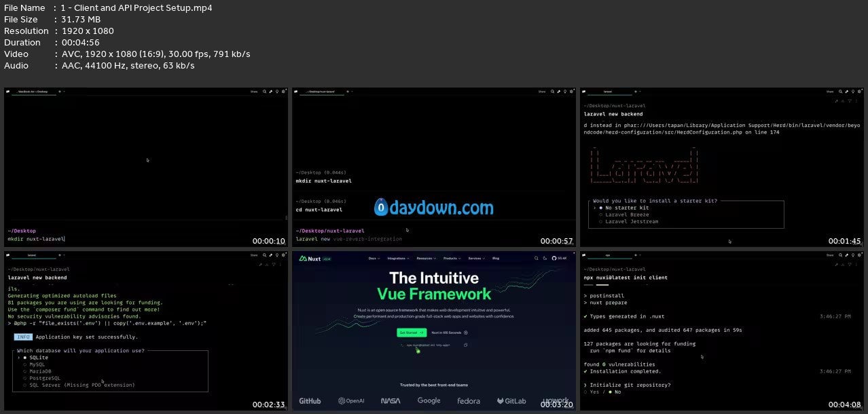Select 'SQL Server (Missing PDO extension)' option
Image resolution: width=868 pixels, height=414 pixels.
pos(79,385)
